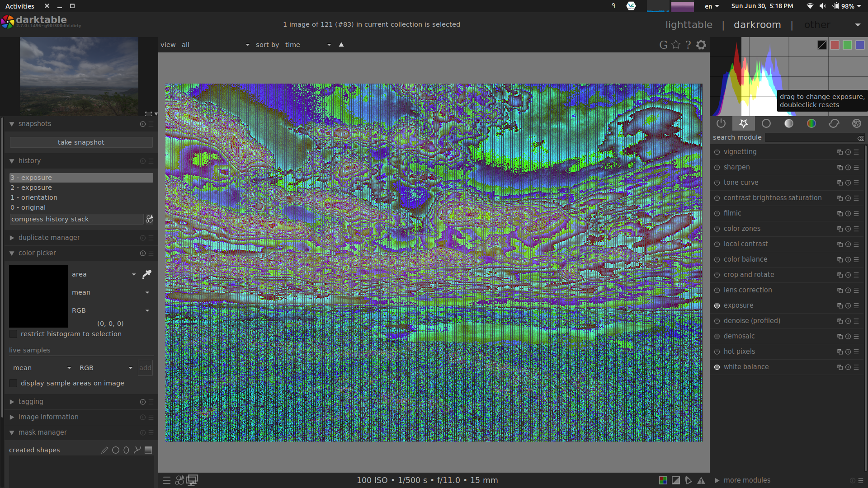Open presets menu for vignetting

click(x=856, y=152)
